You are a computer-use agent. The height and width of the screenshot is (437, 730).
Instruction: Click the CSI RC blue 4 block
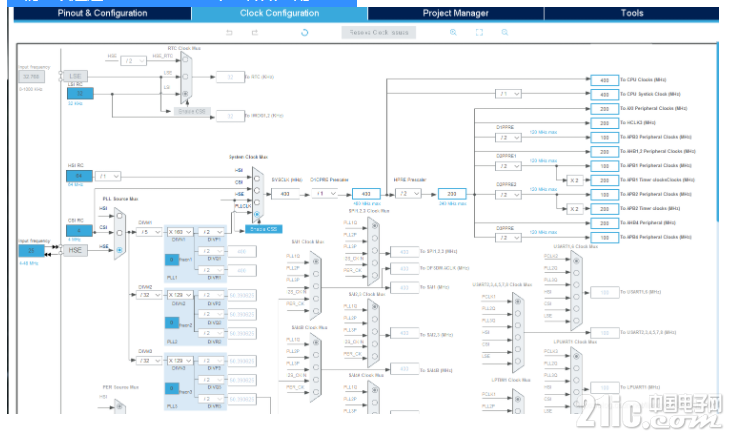coord(79,231)
